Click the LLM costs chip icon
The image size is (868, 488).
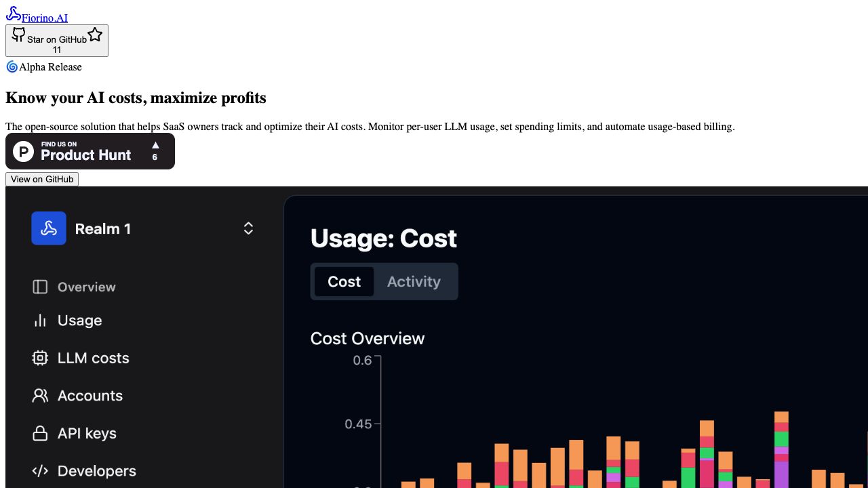click(x=40, y=358)
